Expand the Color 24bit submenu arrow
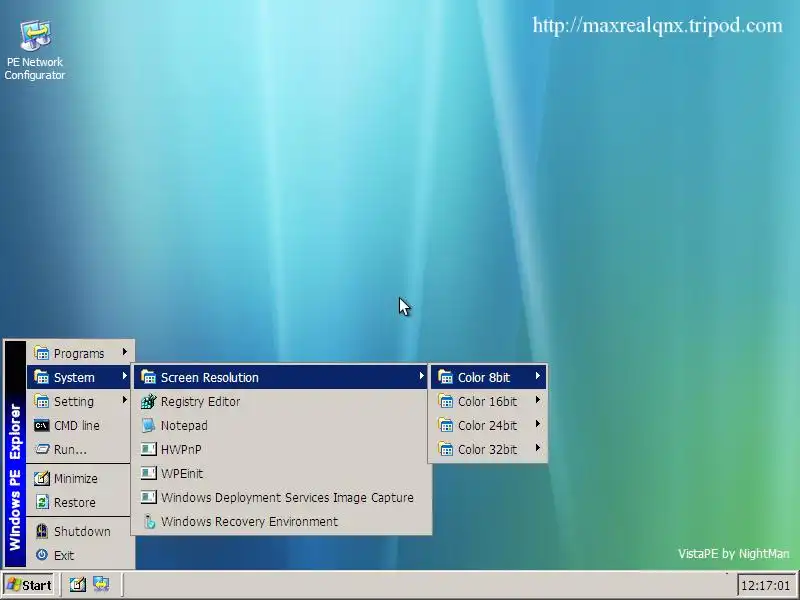This screenshot has width=800, height=600. (538, 424)
